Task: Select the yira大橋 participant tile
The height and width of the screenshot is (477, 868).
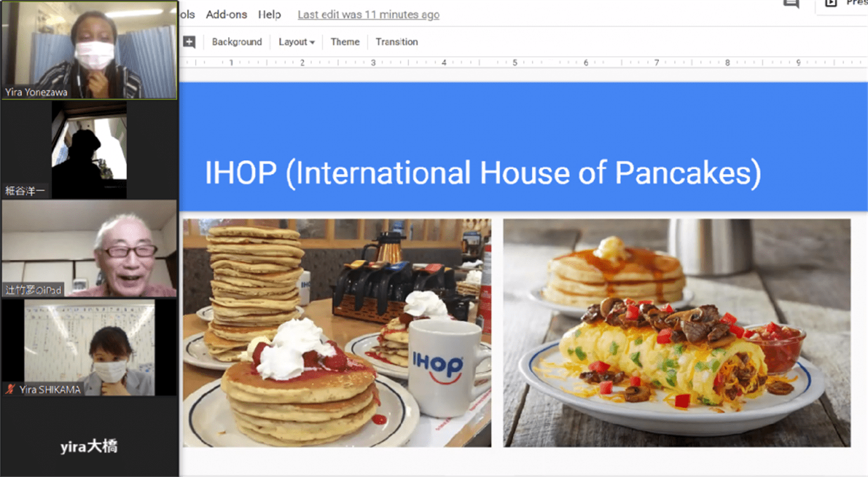Action: click(89, 446)
